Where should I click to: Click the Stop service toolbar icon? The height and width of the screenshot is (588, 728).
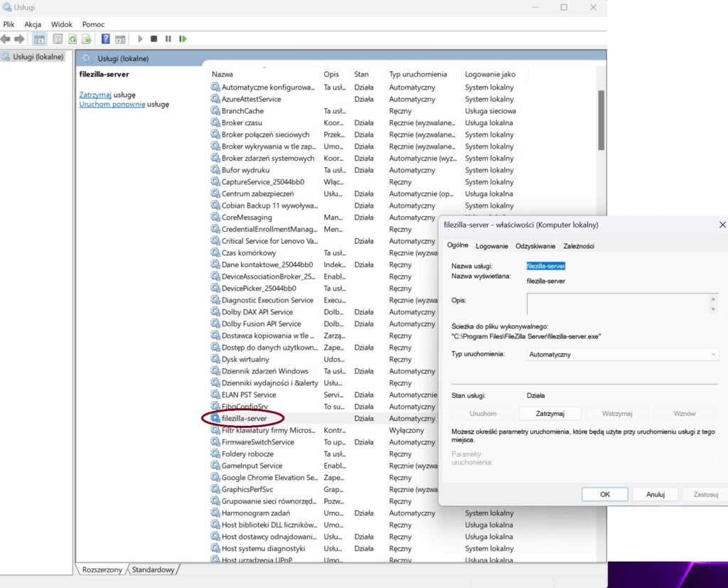(x=154, y=39)
